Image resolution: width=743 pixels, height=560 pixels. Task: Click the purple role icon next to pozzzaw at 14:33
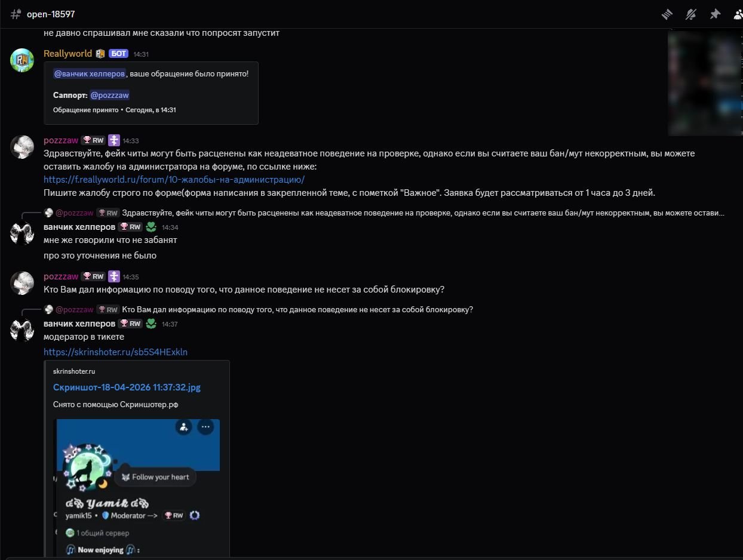[x=113, y=141]
